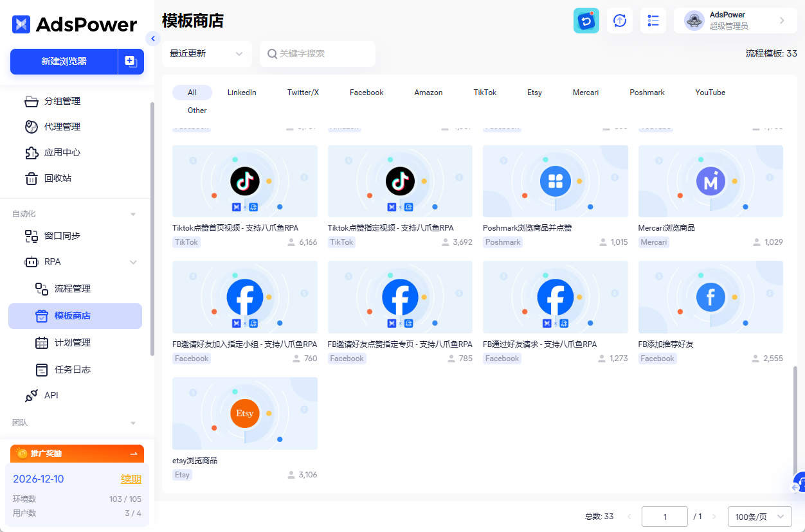Filter by Amazon category
805x532 pixels.
(x=428, y=93)
